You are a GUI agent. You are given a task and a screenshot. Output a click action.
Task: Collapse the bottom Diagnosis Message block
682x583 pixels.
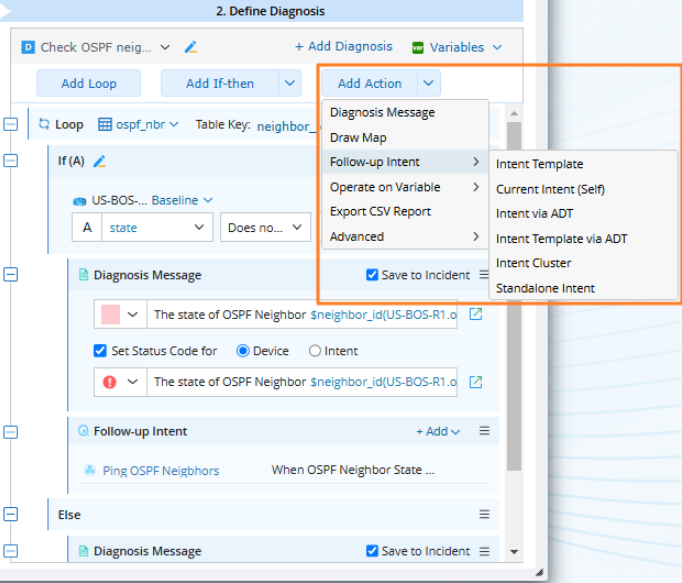(x=10, y=551)
